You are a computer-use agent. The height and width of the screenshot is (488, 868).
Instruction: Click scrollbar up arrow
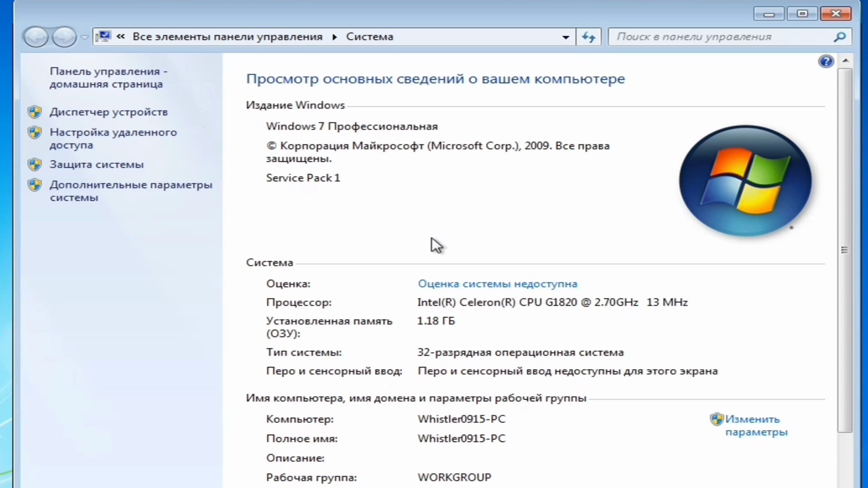tap(845, 61)
